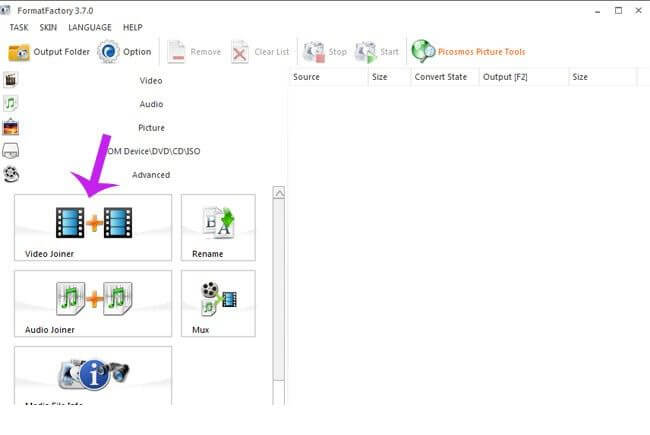Image resolution: width=650 pixels, height=435 pixels.
Task: Expand the Audio category
Action: coord(150,104)
